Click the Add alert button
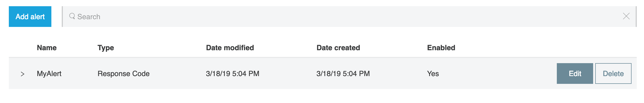The image size is (644, 103). coord(30,17)
